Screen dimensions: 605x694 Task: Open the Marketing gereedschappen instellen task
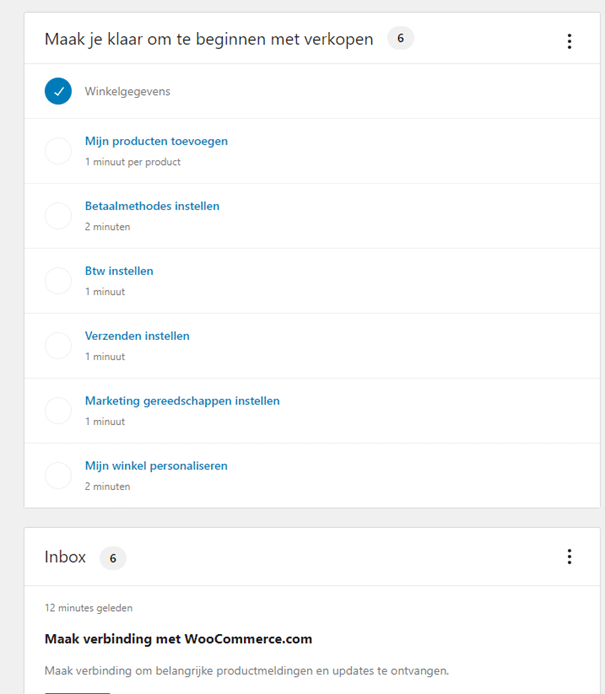coord(182,401)
